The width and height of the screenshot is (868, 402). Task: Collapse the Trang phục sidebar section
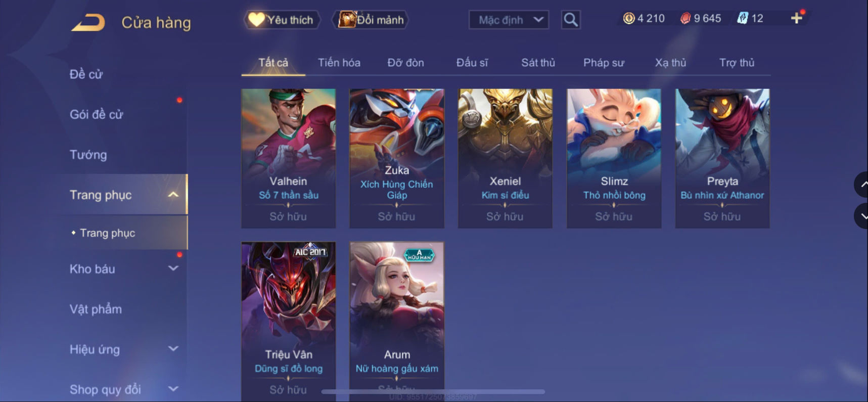(173, 195)
